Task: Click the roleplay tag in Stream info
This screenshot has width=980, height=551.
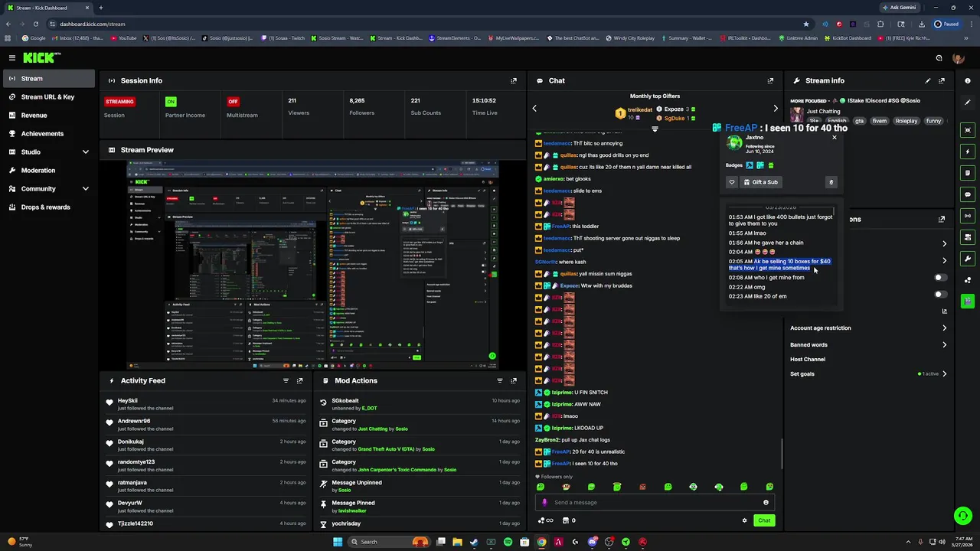Action: pos(906,121)
